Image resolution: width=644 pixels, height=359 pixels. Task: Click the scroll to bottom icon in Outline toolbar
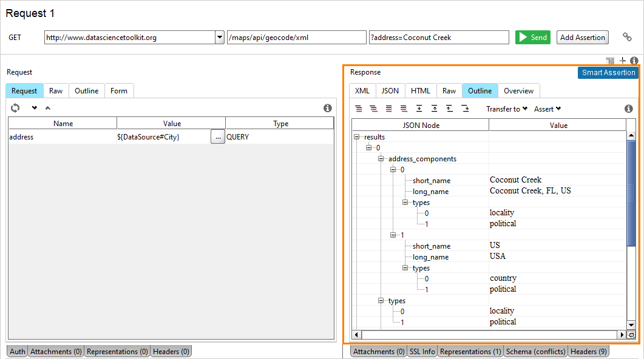(419, 109)
